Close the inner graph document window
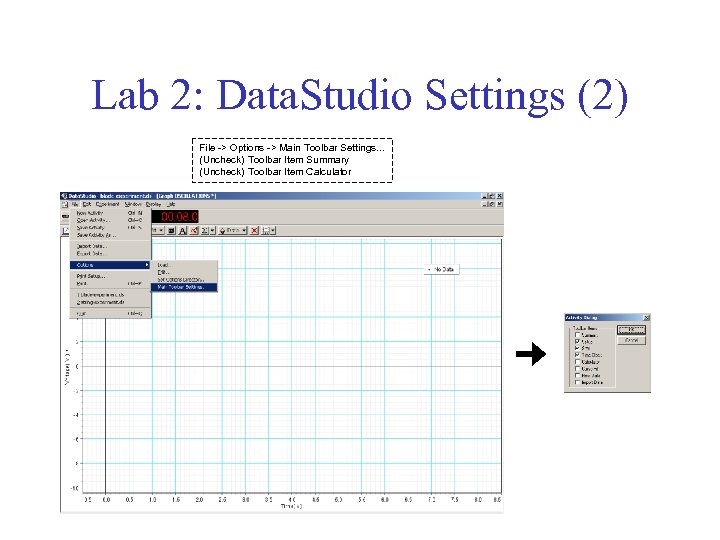 point(500,204)
